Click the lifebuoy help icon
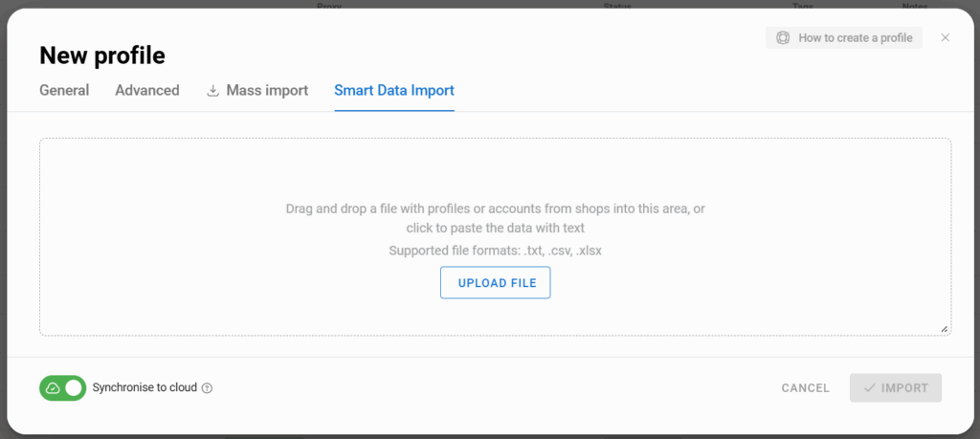This screenshot has width=980, height=439. click(783, 37)
